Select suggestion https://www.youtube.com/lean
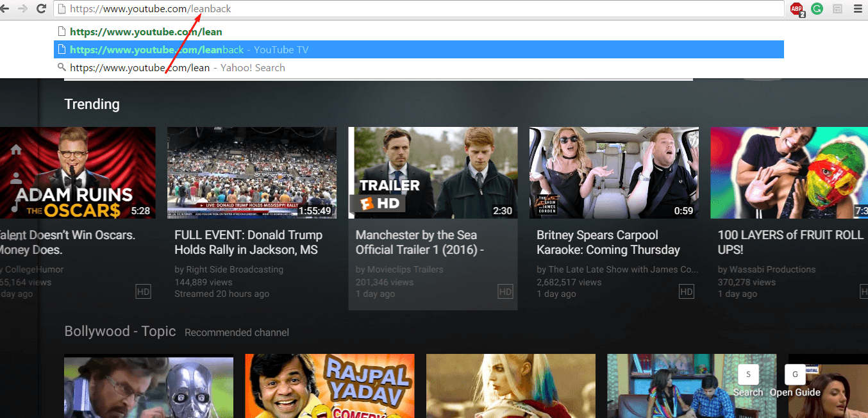 click(419, 31)
